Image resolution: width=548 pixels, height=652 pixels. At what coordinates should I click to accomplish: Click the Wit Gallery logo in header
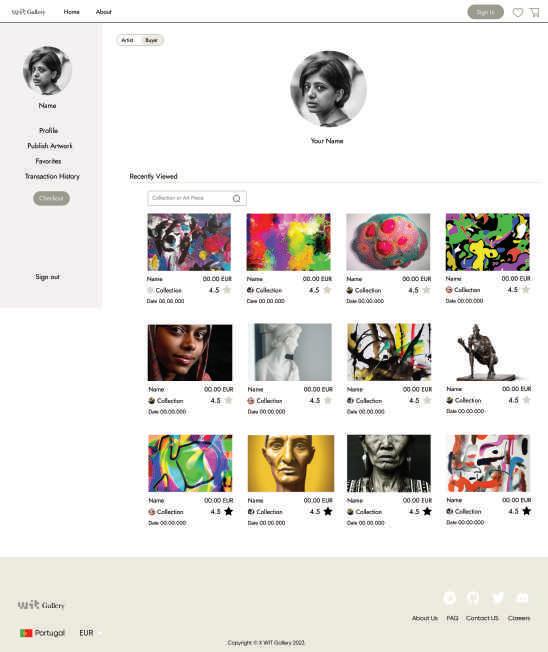[28, 12]
